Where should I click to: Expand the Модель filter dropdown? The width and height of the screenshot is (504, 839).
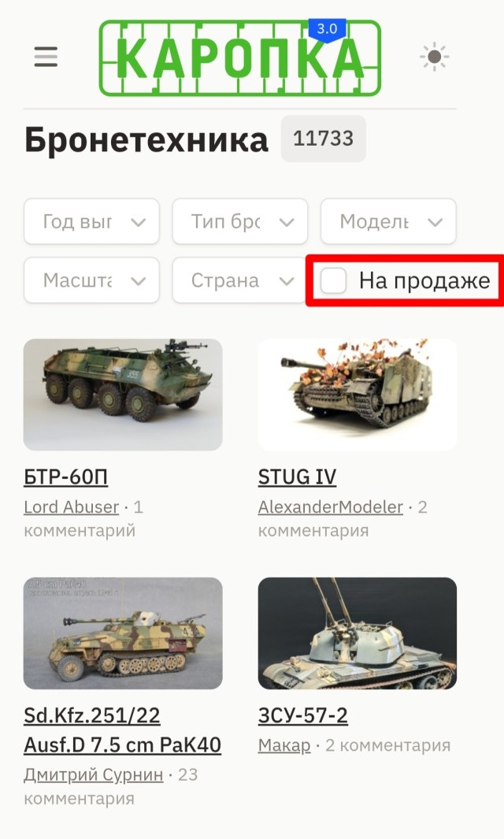(x=388, y=221)
